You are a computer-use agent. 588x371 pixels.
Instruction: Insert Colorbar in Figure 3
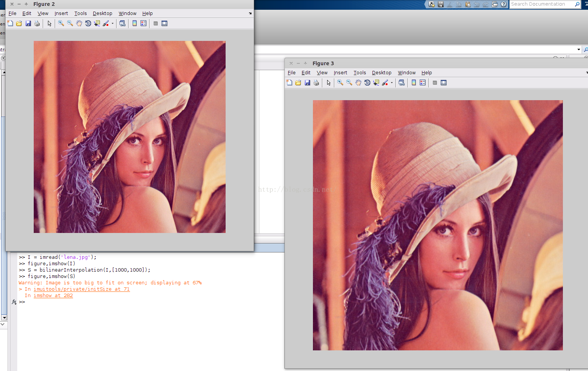pos(414,83)
